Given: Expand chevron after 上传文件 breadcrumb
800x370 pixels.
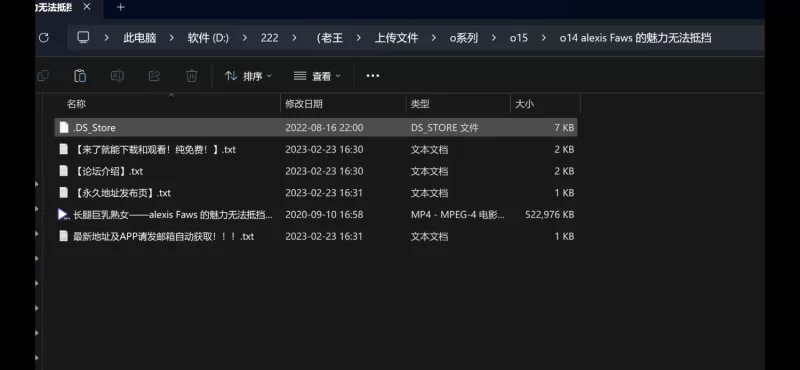Looking at the screenshot, I should click(434, 38).
